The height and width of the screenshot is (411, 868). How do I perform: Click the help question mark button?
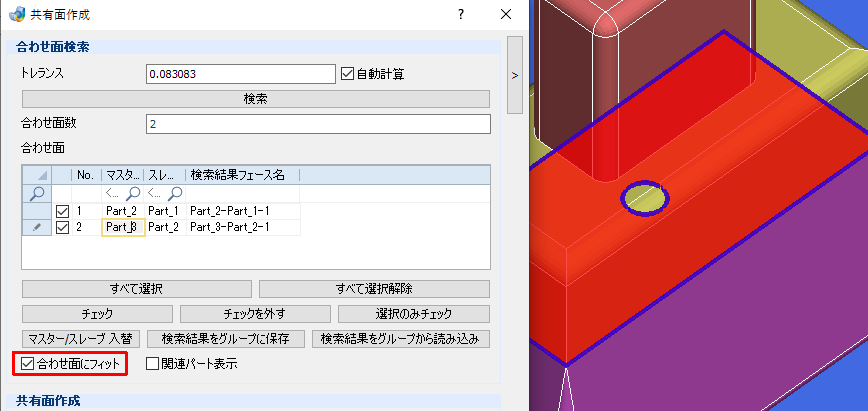461,14
